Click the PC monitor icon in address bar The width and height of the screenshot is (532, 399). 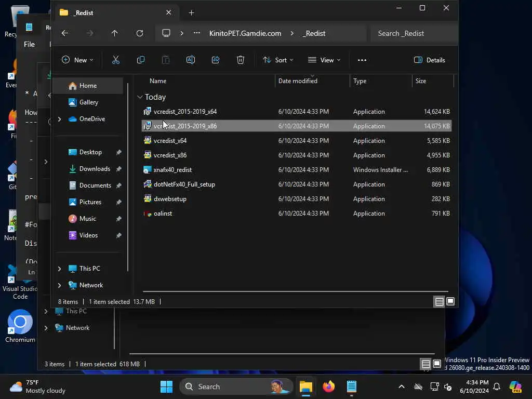pyautogui.click(x=166, y=33)
